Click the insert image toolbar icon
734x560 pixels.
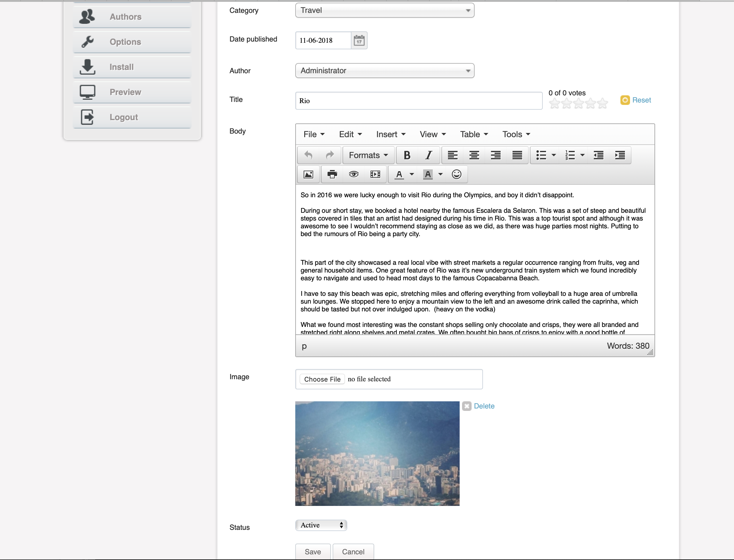[308, 174]
